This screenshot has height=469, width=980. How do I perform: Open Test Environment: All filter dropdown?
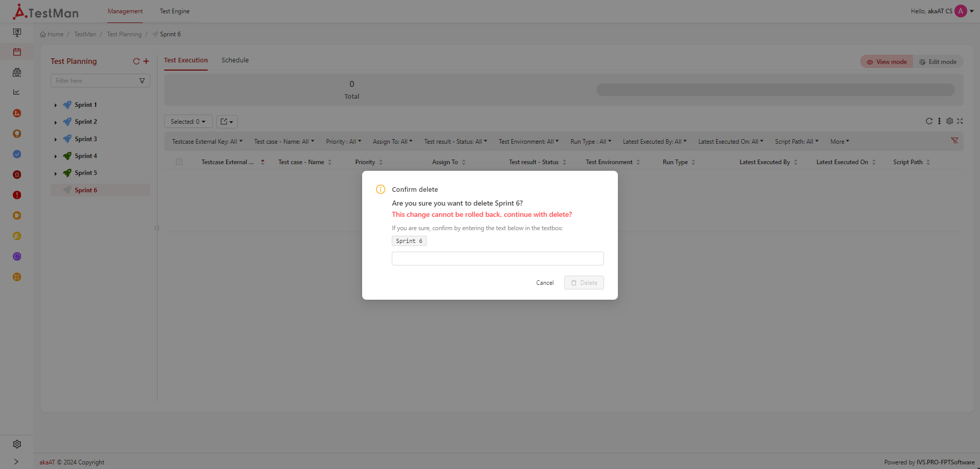click(529, 142)
